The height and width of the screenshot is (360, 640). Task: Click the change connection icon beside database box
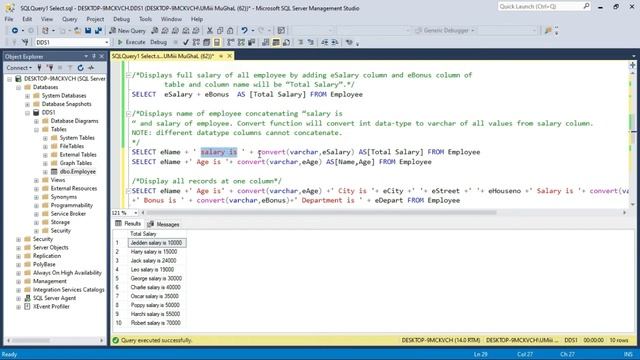coord(25,42)
